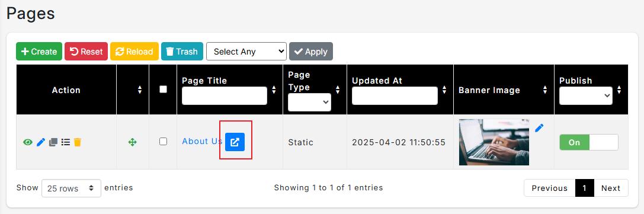The width and height of the screenshot is (644, 214).
Task: Click the duplicate page copy icon
Action: click(53, 142)
